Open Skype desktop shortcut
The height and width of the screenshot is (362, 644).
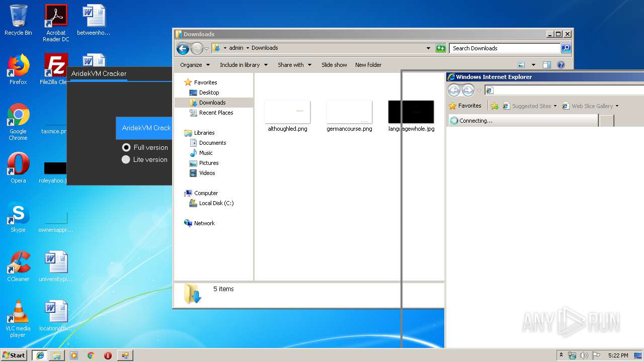coord(18,217)
